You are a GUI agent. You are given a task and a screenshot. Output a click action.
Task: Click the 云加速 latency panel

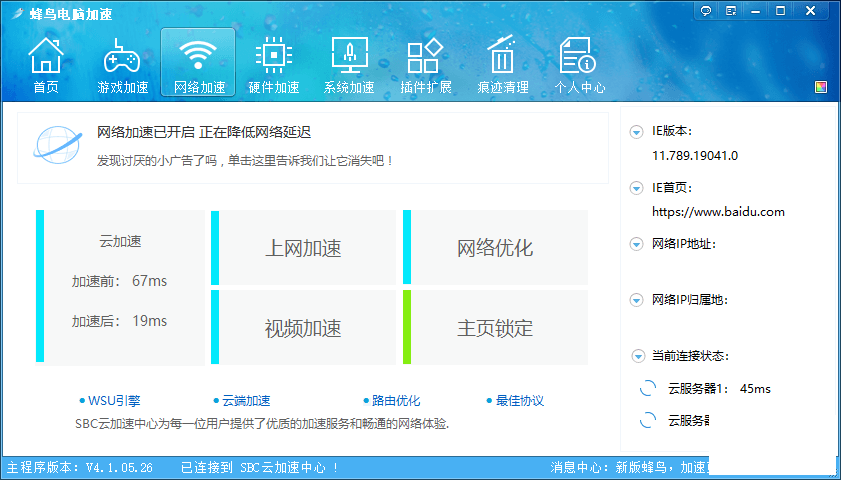(120, 286)
